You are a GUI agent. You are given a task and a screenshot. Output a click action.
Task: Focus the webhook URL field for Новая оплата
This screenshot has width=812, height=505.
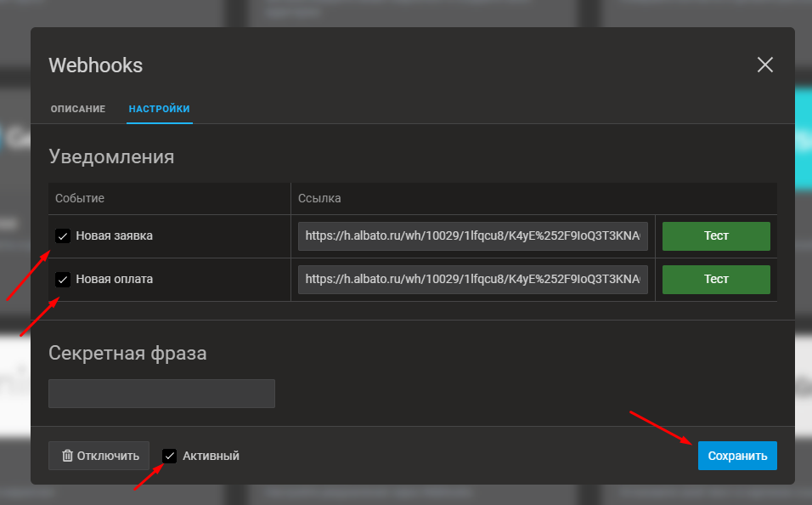472,279
